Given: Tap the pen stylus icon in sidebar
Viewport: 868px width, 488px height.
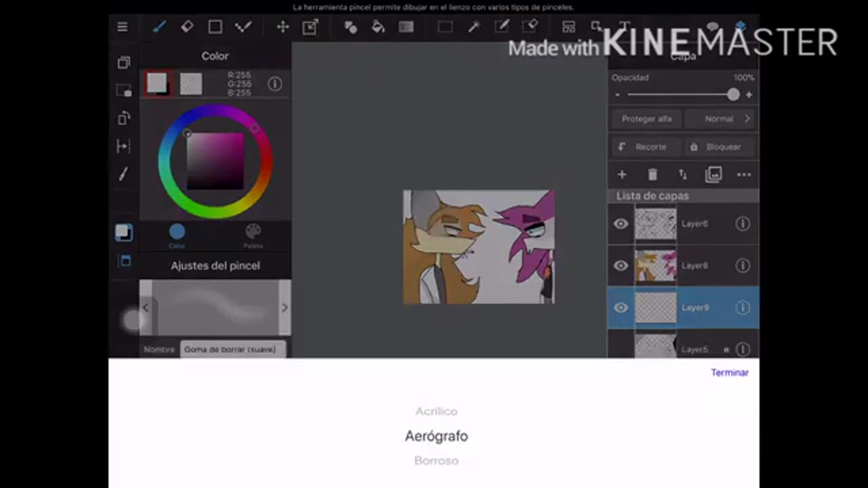Looking at the screenshot, I should (x=123, y=174).
